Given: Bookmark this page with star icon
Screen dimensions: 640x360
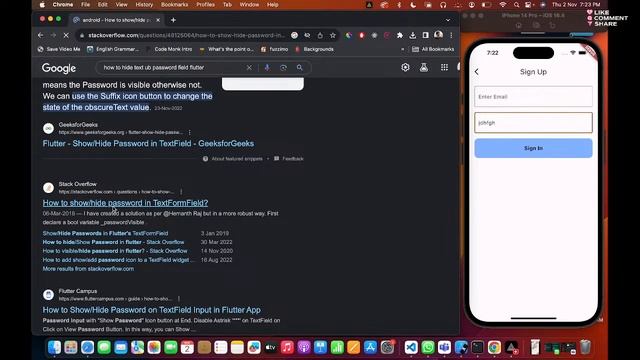Looking at the screenshot, I should 333,36.
